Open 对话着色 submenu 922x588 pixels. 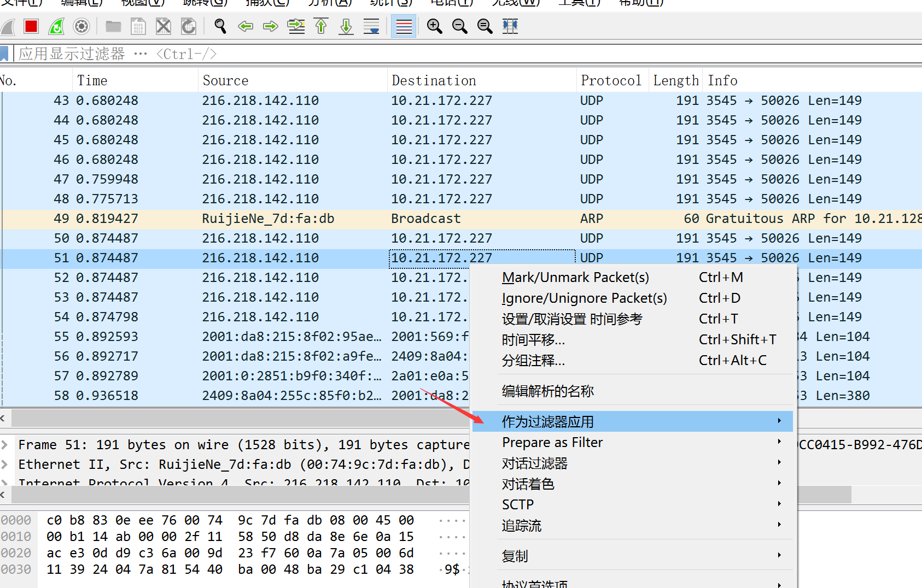633,484
